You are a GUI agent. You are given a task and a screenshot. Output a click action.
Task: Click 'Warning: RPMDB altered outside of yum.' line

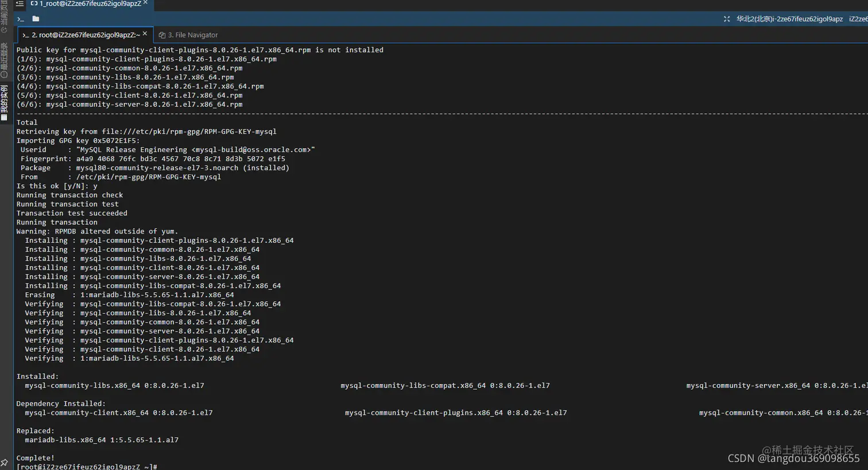coord(97,231)
